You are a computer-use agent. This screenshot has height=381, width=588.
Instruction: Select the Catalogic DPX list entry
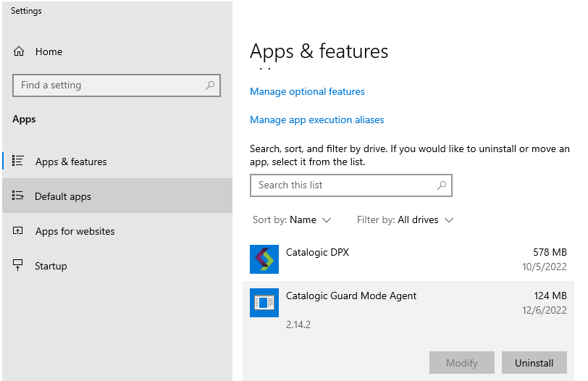point(406,259)
